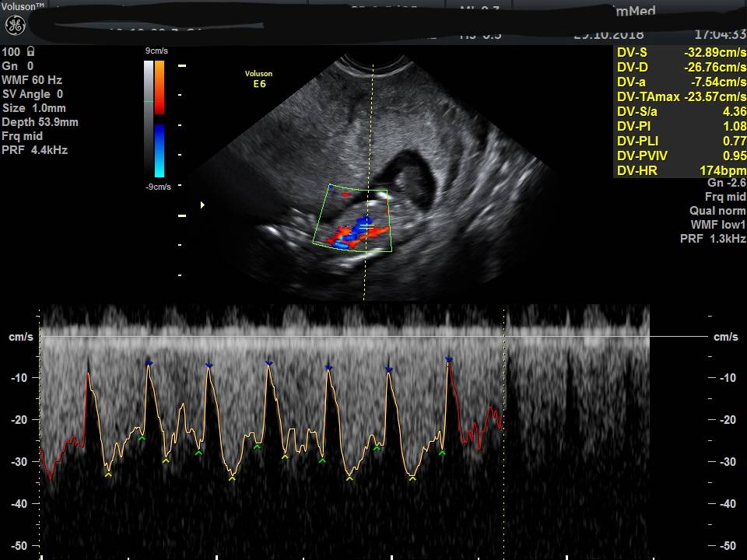747x560 pixels.
Task: Click the last blue peak marker on waveform
Action: pos(449,359)
